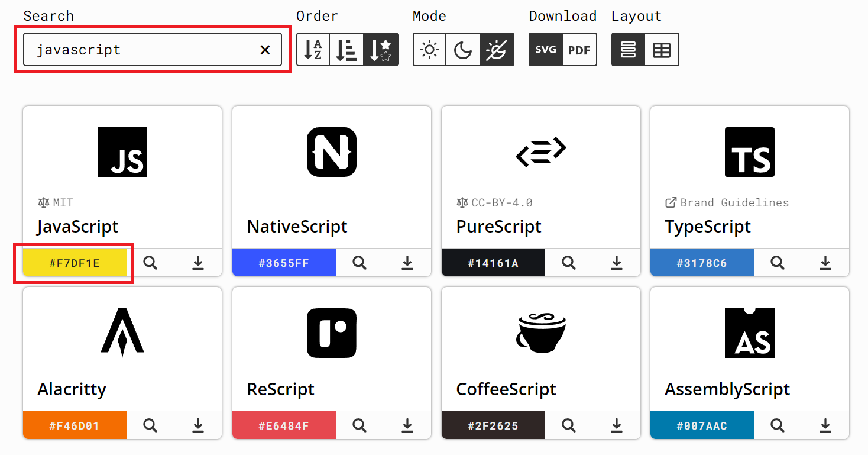Switch to dark mode
The height and width of the screenshot is (455, 868).
[463, 50]
